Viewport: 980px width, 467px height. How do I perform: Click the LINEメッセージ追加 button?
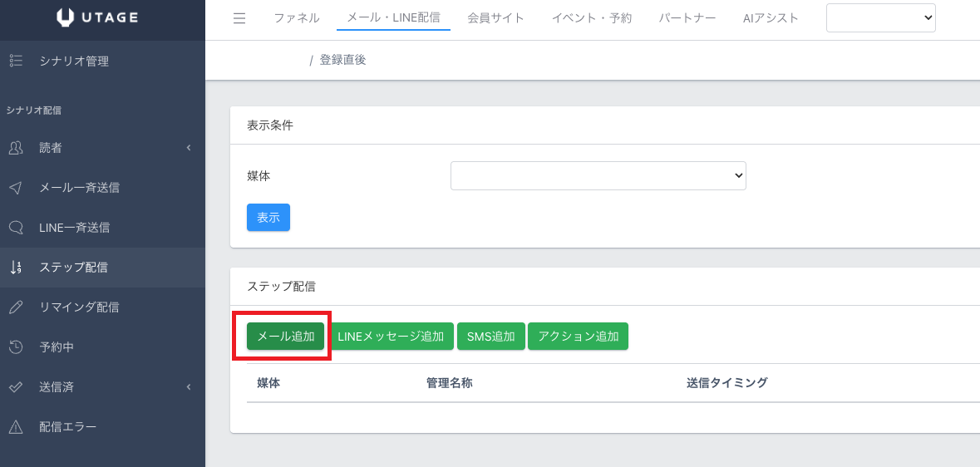click(x=391, y=337)
